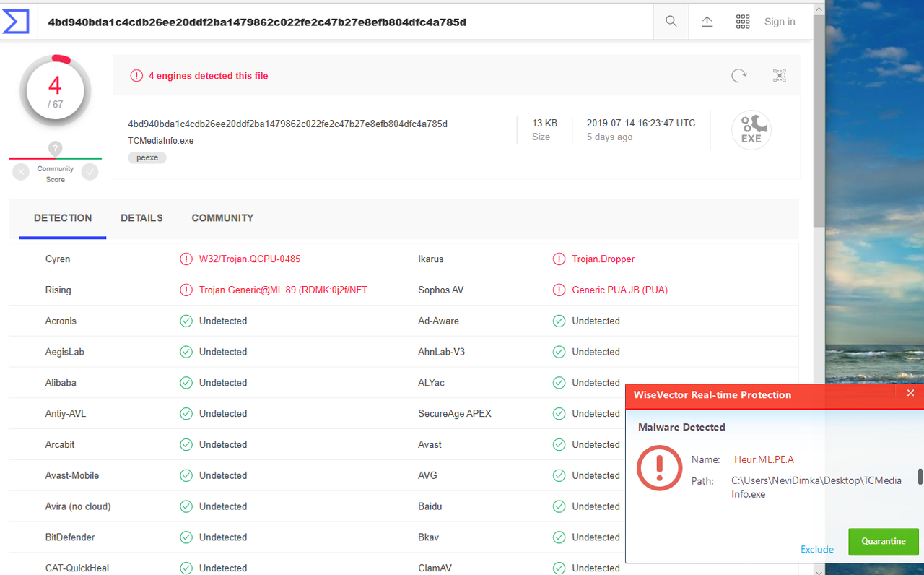Screen dimensions: 924x575
Task: Click Ikarus Trojan.Dropper result
Action: (x=603, y=259)
